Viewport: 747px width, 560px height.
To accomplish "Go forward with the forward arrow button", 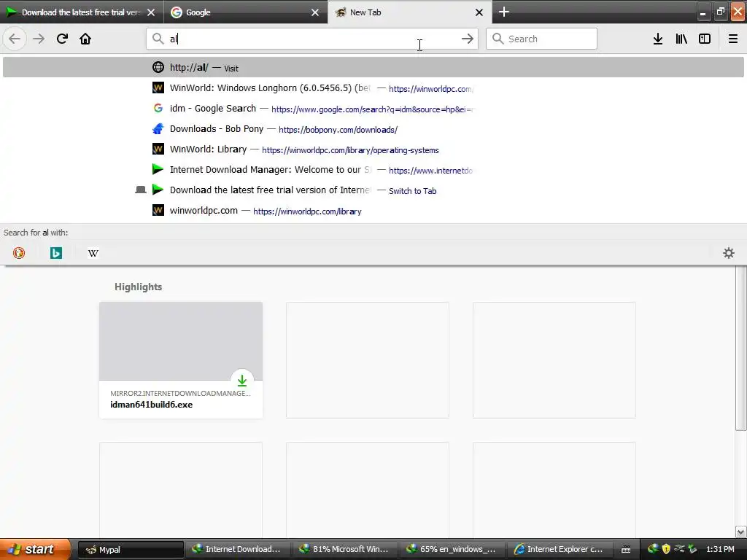I will 39,39.
